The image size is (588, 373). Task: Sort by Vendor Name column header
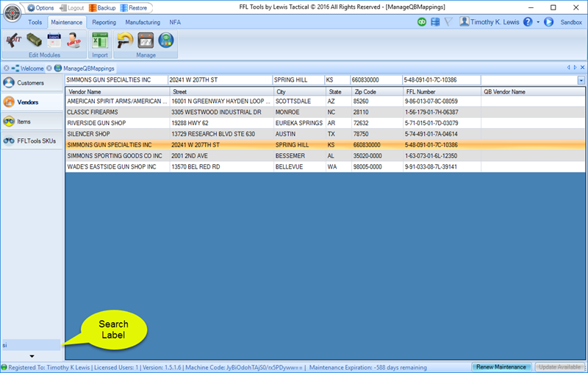pos(118,91)
